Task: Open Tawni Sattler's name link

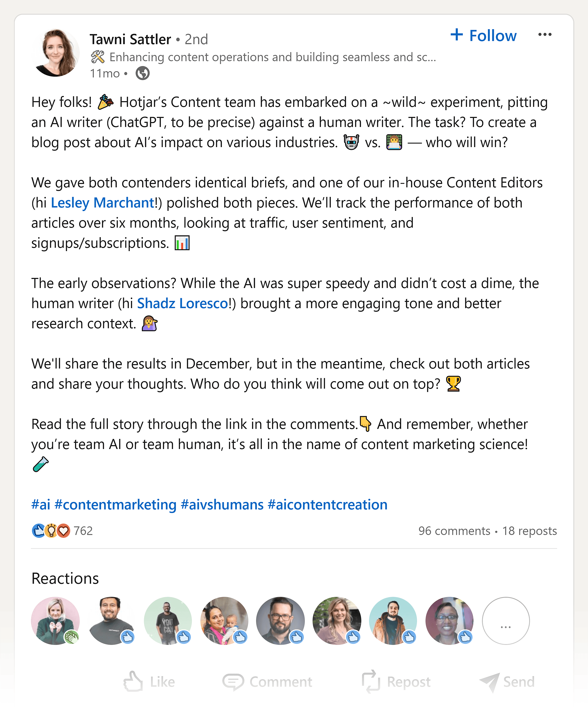Action: [x=130, y=40]
